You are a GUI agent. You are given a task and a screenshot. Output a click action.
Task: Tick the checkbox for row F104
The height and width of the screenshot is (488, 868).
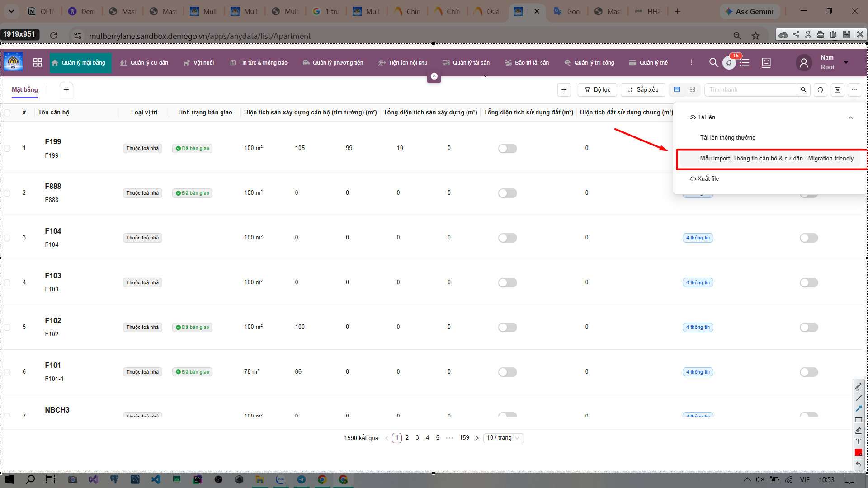[7, 238]
